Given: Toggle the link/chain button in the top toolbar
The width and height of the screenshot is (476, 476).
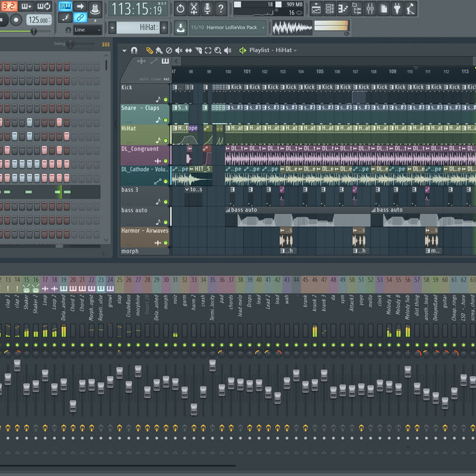Looking at the screenshot, I should click(x=80, y=18).
